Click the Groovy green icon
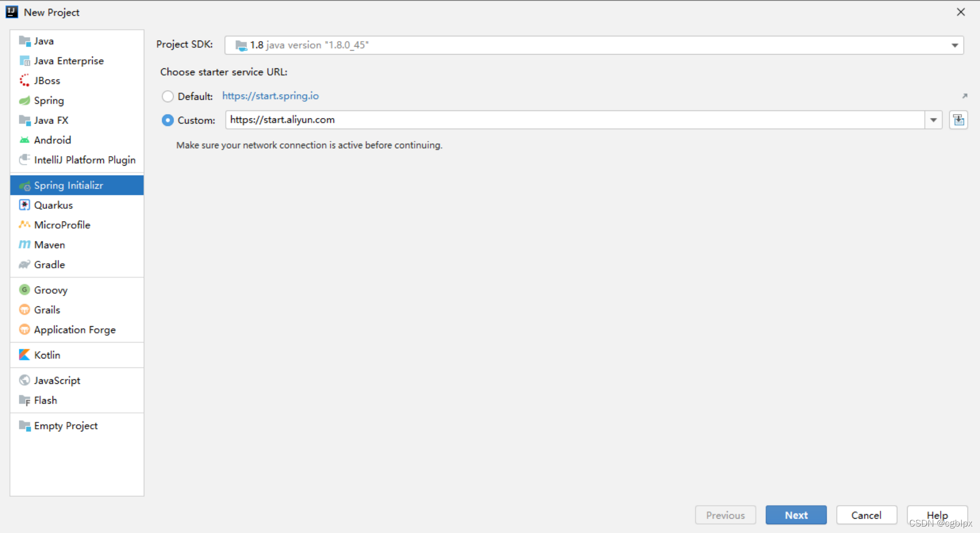The width and height of the screenshot is (980, 533). [x=24, y=290]
